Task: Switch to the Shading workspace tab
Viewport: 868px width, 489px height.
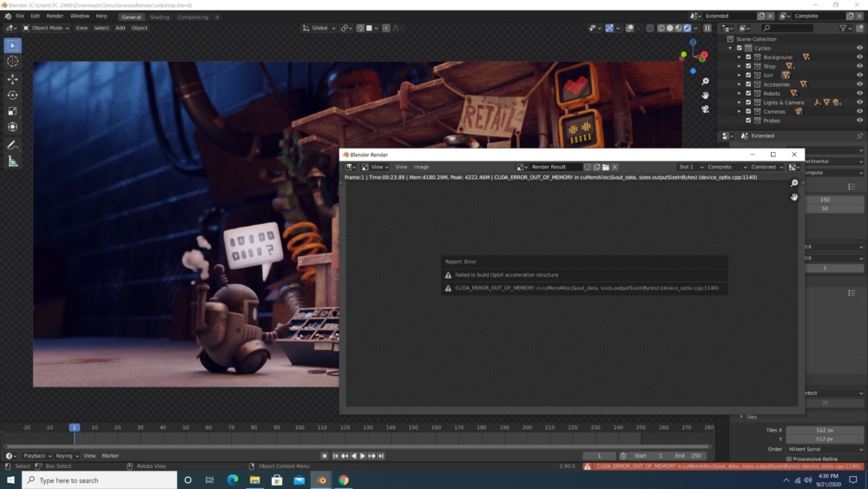Action: tap(160, 17)
